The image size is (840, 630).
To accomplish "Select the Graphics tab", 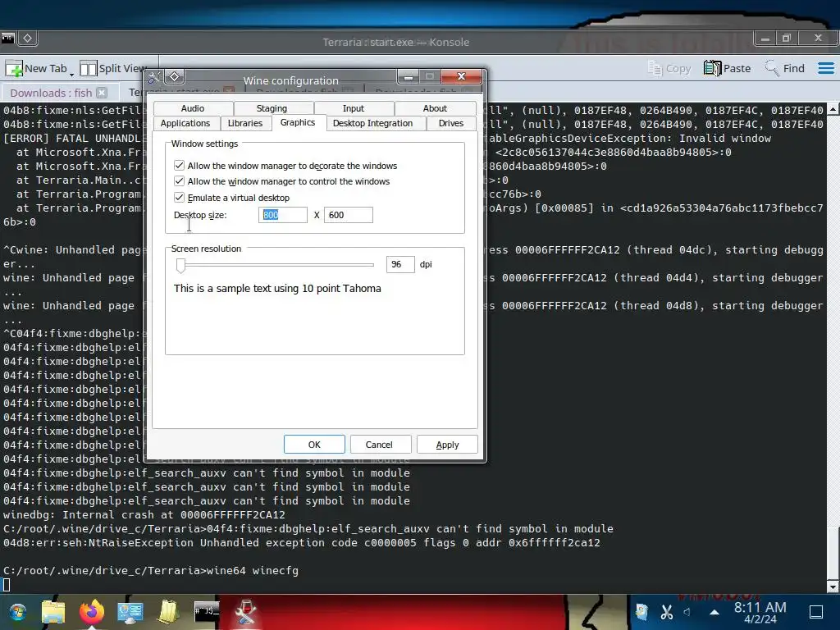I will click(x=298, y=123).
